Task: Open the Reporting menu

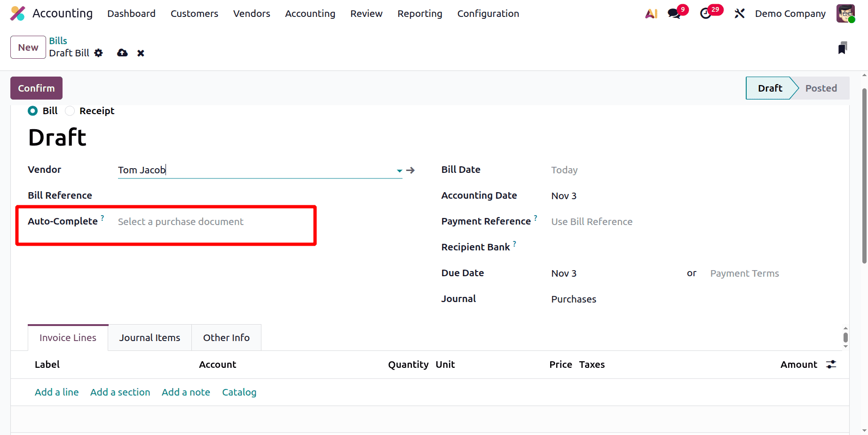Action: pyautogui.click(x=419, y=14)
